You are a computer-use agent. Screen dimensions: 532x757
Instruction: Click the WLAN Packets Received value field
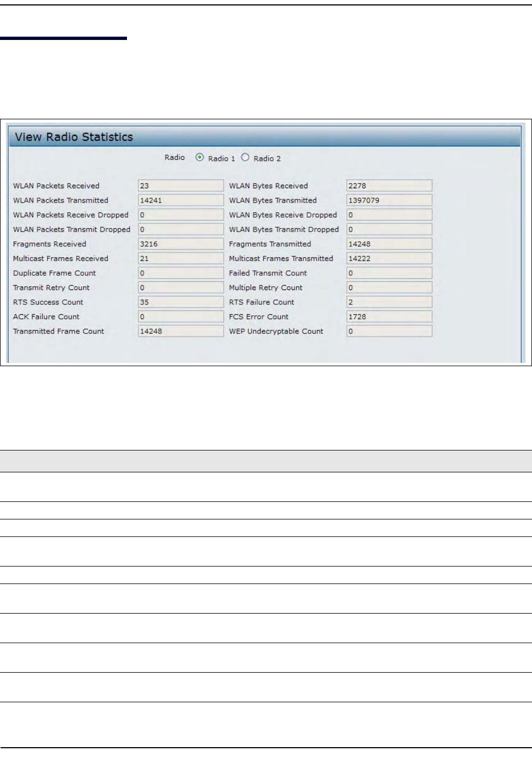pos(181,186)
